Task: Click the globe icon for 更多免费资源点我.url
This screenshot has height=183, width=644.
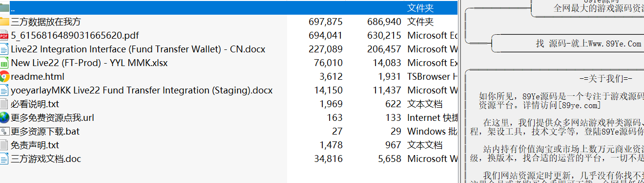Action: (4, 117)
